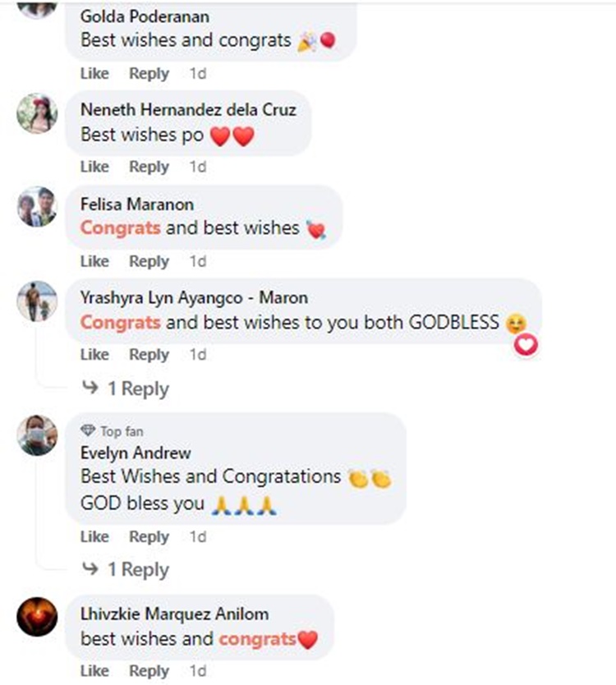This screenshot has width=616, height=685.
Task: Click highlighted congrats in Lhivzkie's comment
Action: [x=257, y=640]
